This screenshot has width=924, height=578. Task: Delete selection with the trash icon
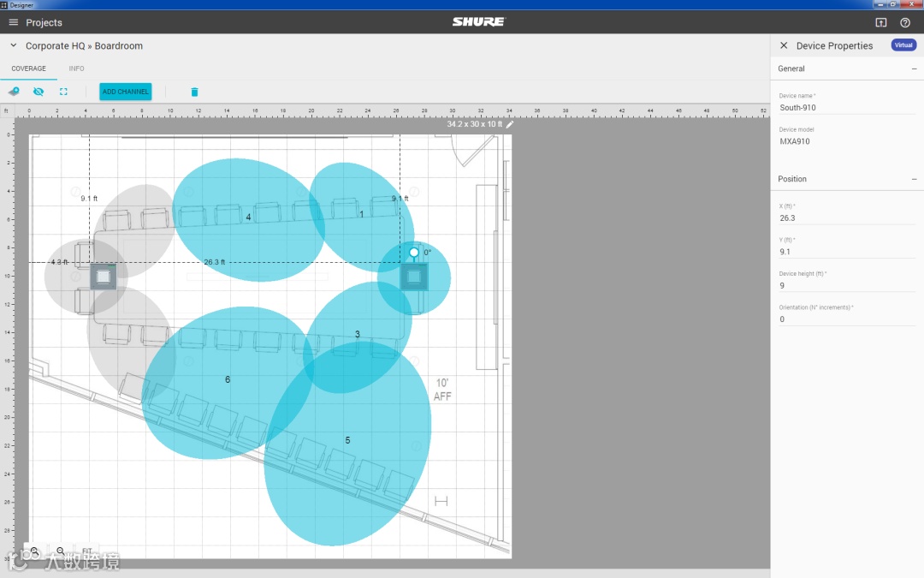click(194, 92)
